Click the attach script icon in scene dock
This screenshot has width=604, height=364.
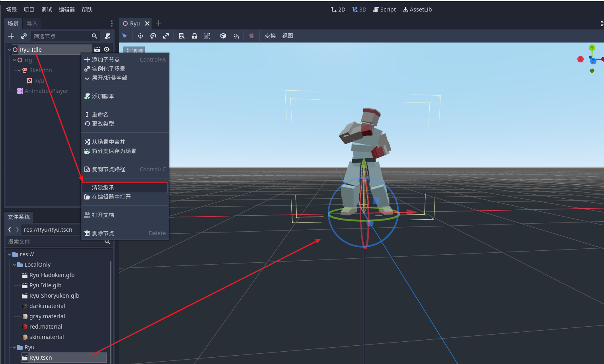point(107,36)
